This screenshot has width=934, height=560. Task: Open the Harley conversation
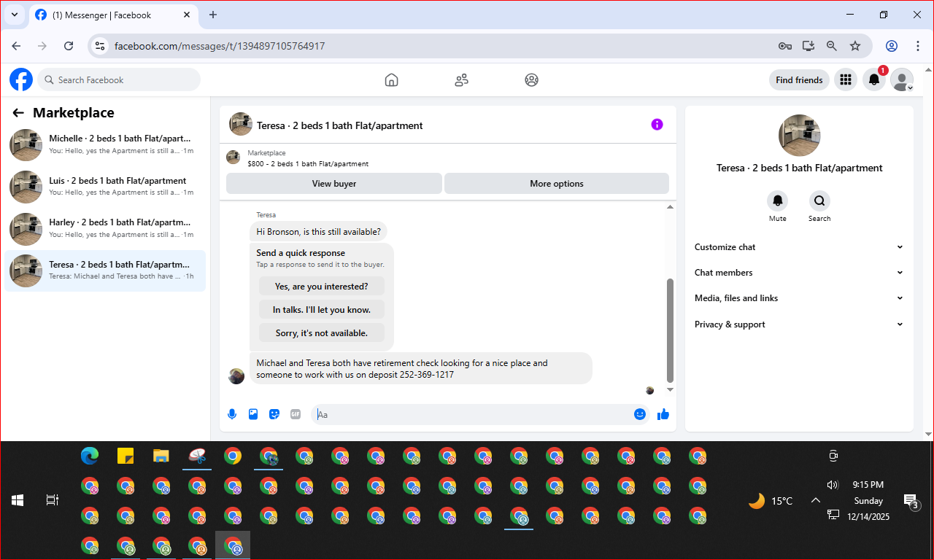105,229
